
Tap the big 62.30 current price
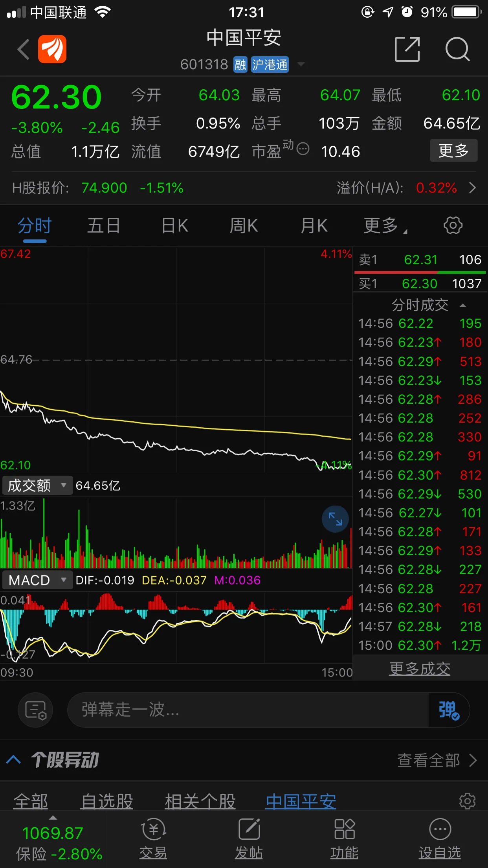pos(57,97)
